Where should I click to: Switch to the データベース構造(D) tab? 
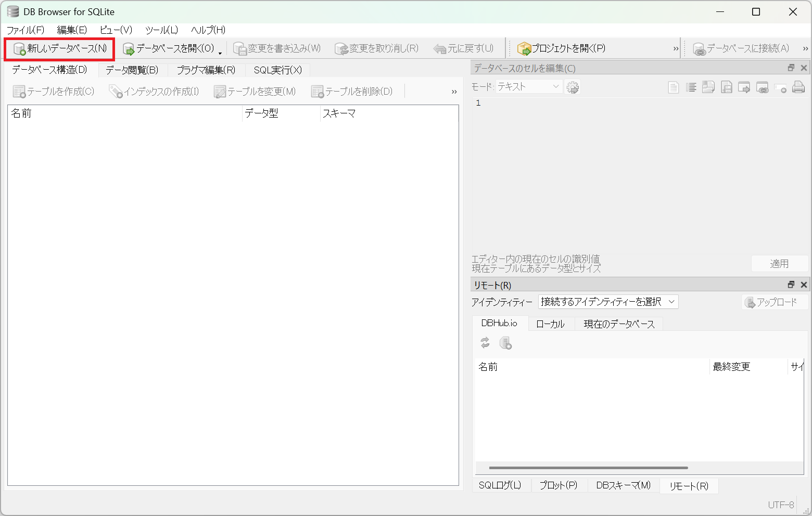point(50,70)
